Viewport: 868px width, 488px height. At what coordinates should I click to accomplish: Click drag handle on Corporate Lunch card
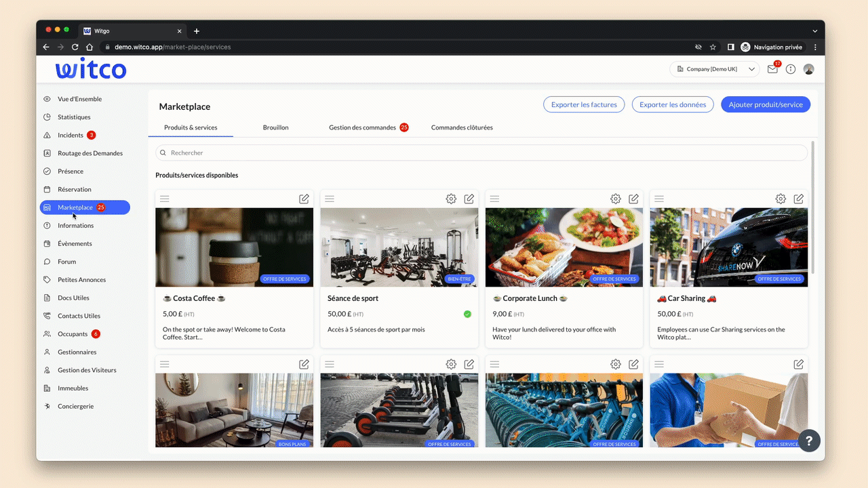(x=494, y=199)
